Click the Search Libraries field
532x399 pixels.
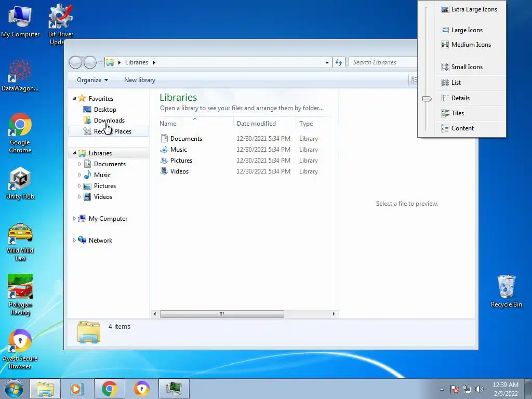pos(383,62)
